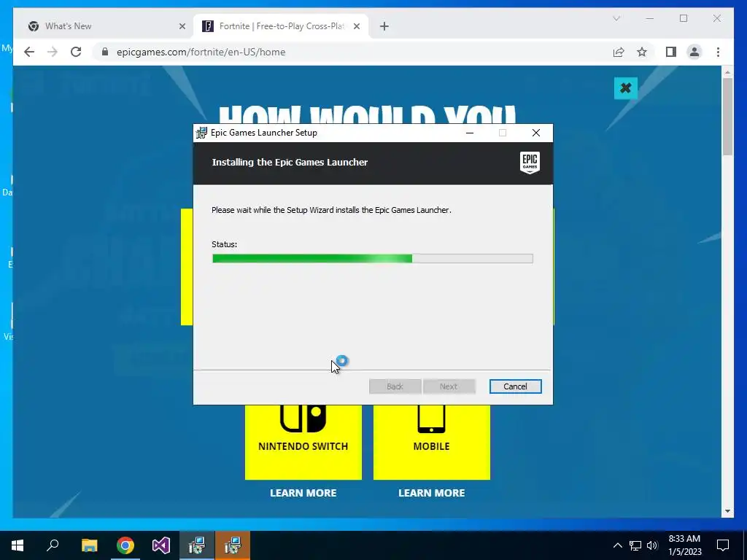The width and height of the screenshot is (747, 560).
Task: Toggle the Chrome side panel
Action: (671, 52)
